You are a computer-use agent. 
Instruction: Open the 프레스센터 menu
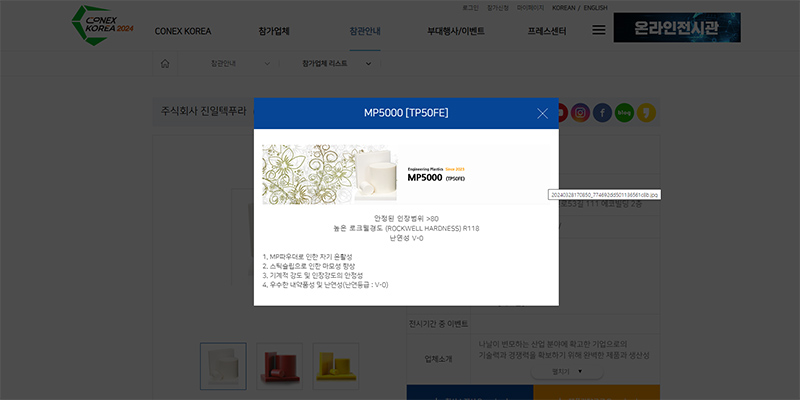coord(547,31)
